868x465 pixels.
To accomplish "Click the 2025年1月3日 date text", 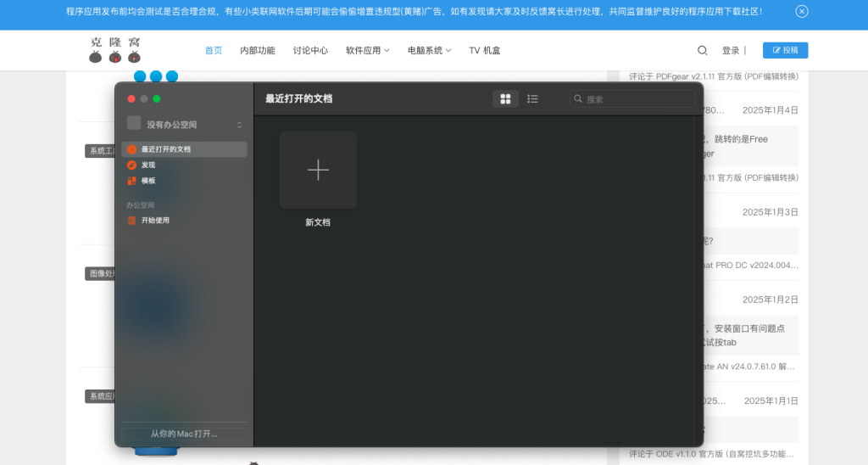I will (770, 212).
